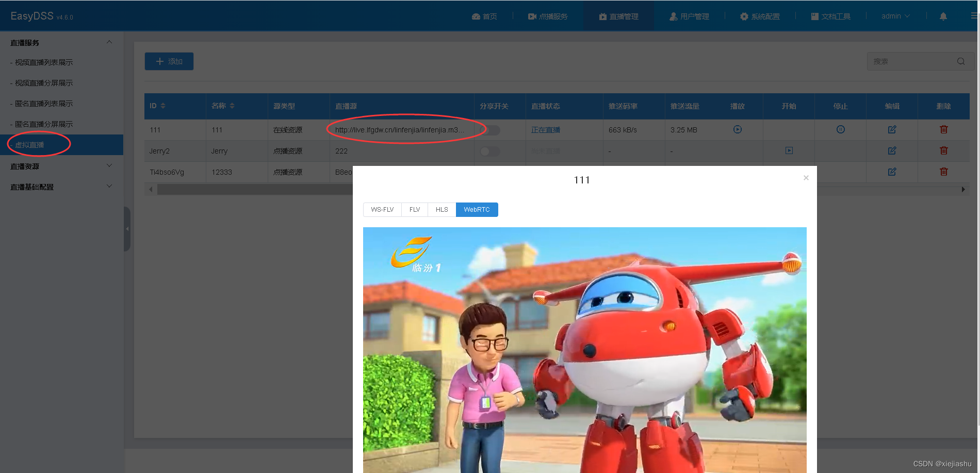Open 视频直播列表展示 in sidebar
Screen dimensions: 980x473
click(x=44, y=62)
